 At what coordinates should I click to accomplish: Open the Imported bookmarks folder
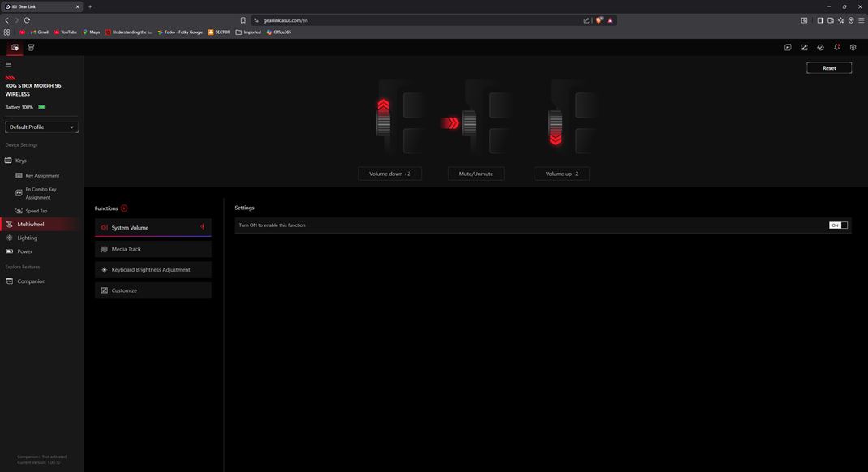click(248, 32)
